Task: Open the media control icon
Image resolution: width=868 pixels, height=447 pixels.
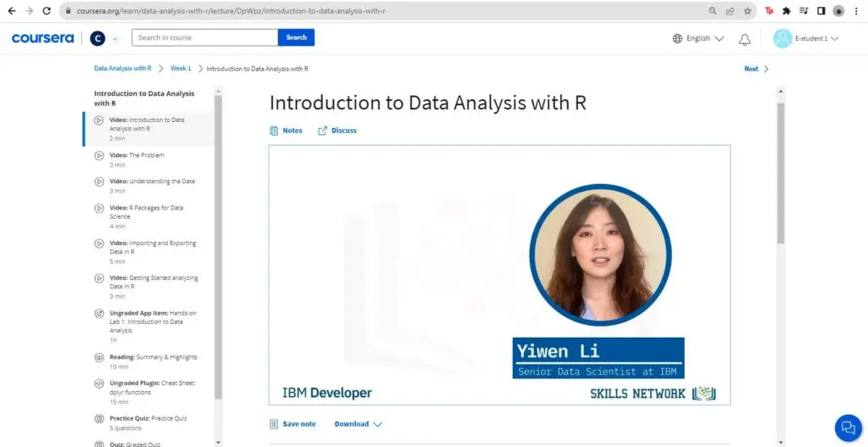Action: tap(804, 10)
